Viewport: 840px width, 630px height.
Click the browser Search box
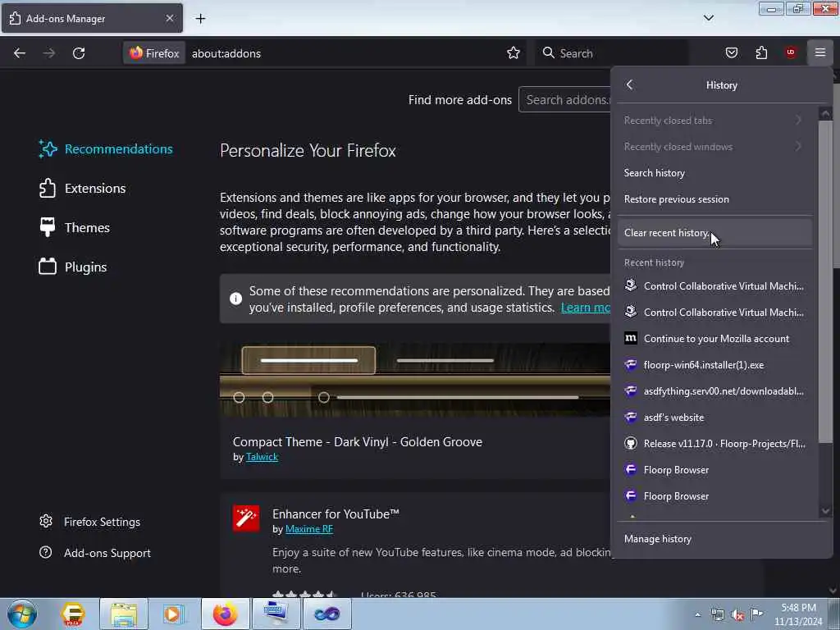point(612,53)
